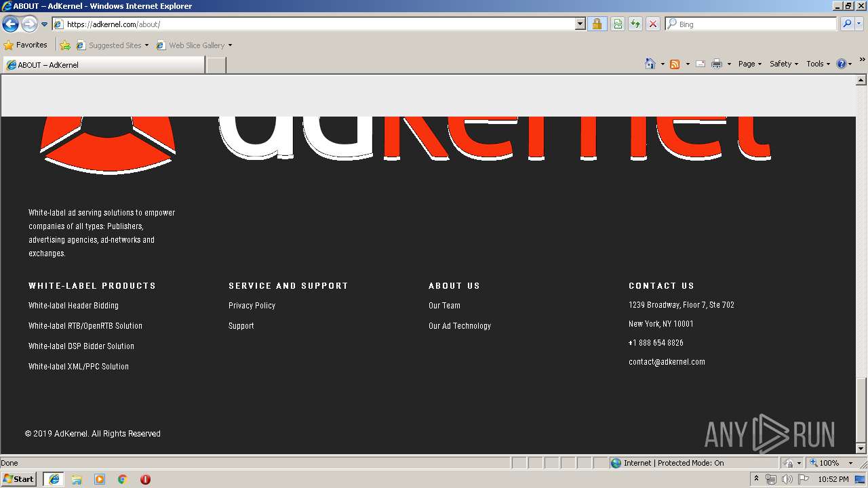Show hidden system tray icons
The image size is (868, 488).
(x=756, y=479)
